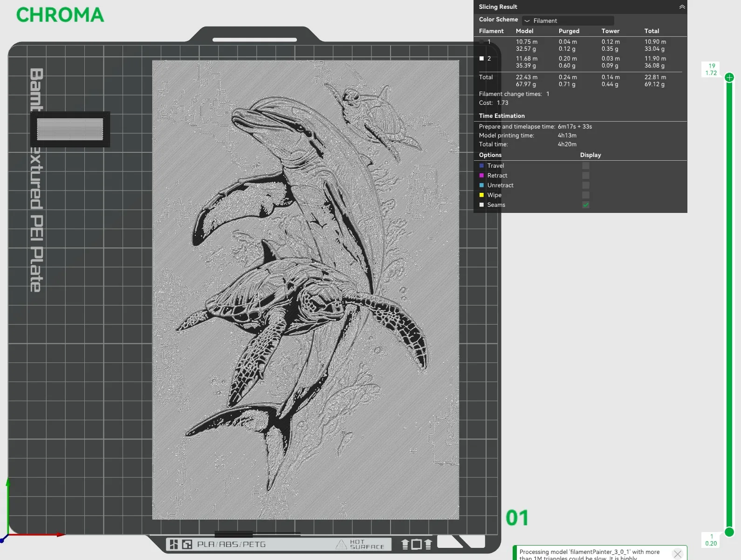Click the Travel color swatch
Viewport: 741px width, 560px height.
coord(481,166)
